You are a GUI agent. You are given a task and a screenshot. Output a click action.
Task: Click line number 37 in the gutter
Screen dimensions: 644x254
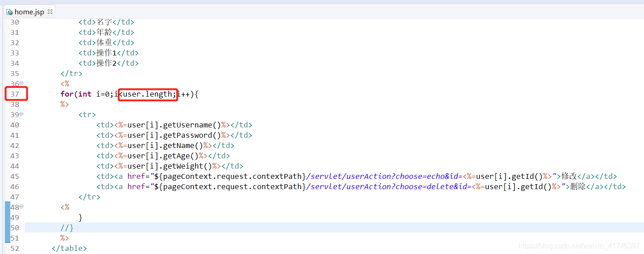15,94
